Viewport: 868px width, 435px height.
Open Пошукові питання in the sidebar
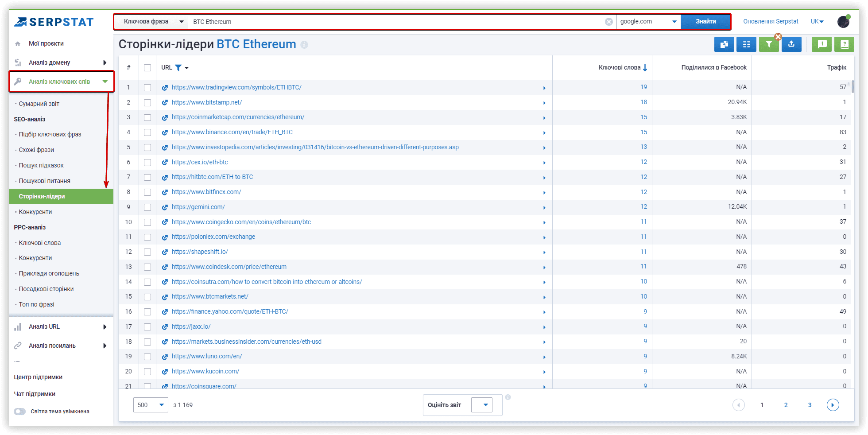coord(45,181)
